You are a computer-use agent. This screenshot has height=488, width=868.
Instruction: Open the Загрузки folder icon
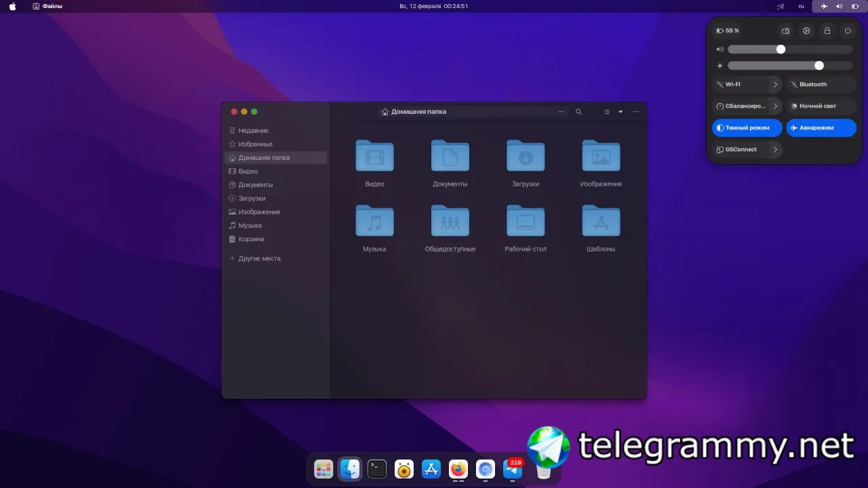pyautogui.click(x=526, y=157)
